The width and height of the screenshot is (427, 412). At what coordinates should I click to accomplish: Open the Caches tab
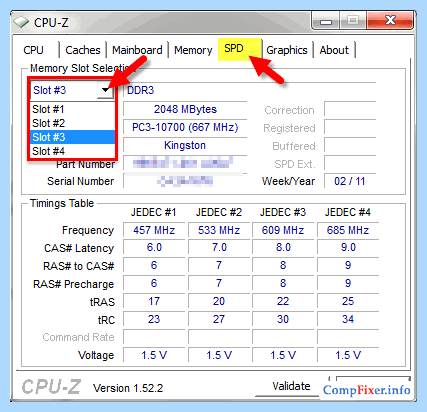[x=83, y=50]
